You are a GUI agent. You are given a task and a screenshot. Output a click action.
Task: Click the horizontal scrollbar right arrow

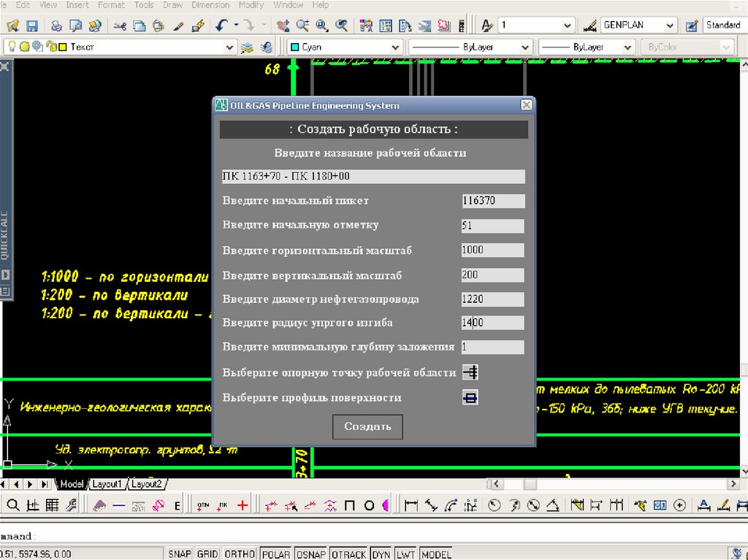tap(733, 484)
